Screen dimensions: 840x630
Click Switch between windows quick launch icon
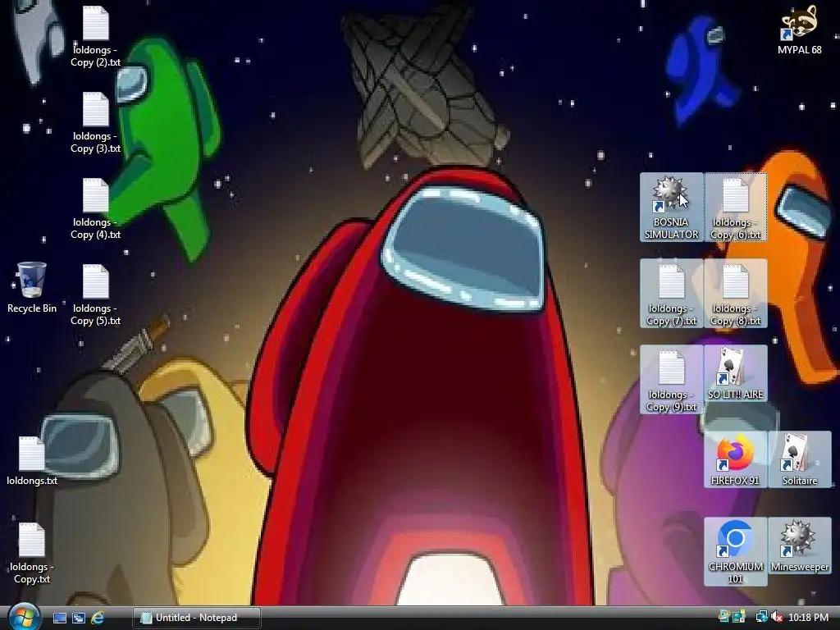(x=79, y=619)
